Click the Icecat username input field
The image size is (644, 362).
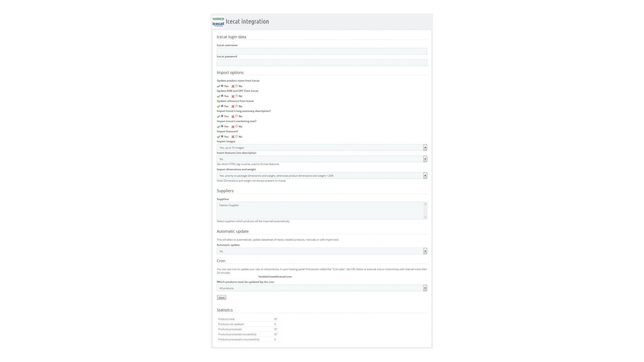tap(322, 51)
